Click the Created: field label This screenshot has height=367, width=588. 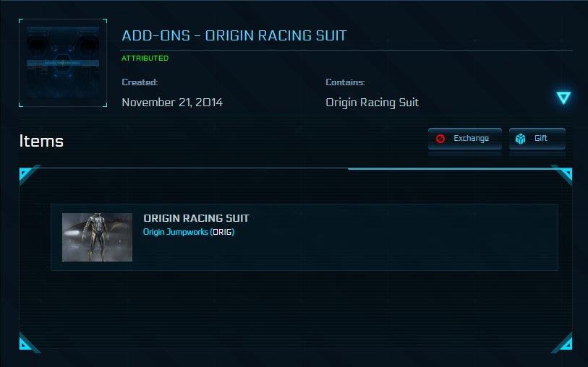[140, 82]
